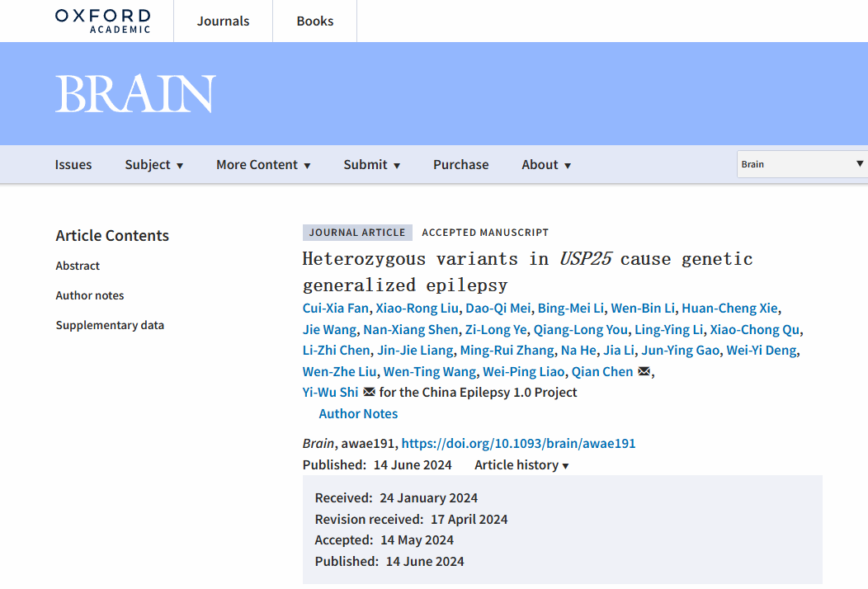Screen dimensions: 868x589
Task: Open the article DOI link
Action: click(518, 444)
